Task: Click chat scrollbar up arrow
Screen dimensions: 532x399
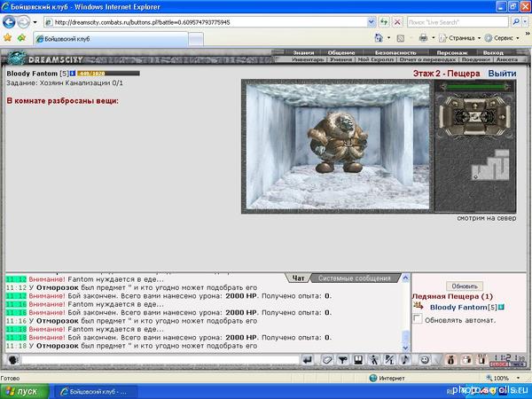Action: pyautogui.click(x=405, y=278)
